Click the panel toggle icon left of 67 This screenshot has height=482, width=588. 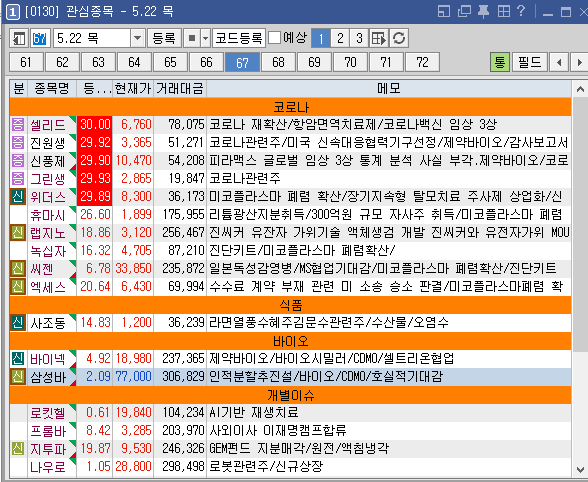pyautogui.click(x=18, y=38)
